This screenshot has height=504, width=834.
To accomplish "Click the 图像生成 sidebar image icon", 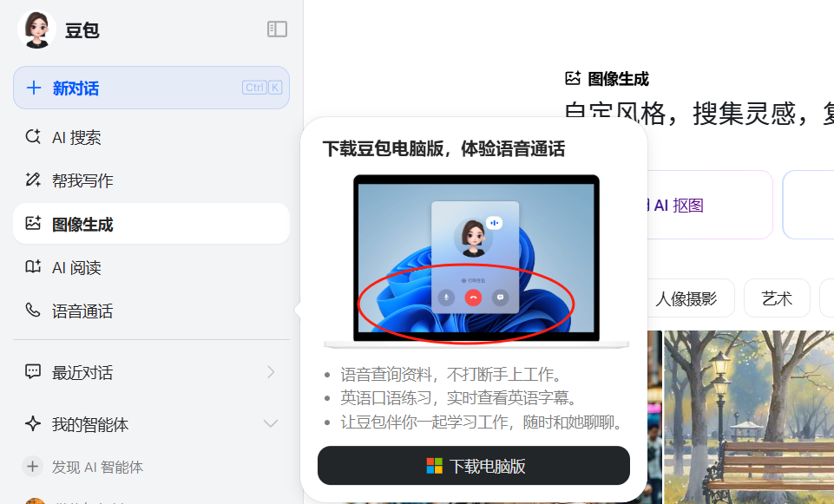I will (33, 223).
